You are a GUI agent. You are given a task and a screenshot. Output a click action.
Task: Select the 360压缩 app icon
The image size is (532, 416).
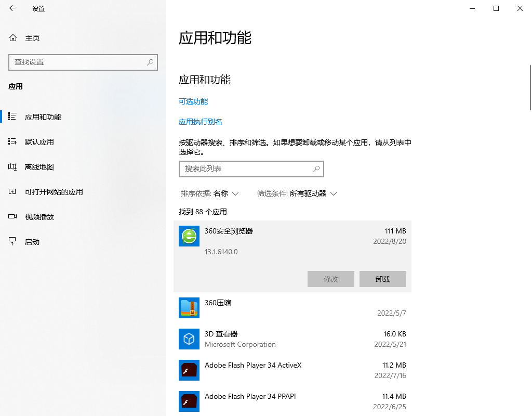click(x=189, y=308)
